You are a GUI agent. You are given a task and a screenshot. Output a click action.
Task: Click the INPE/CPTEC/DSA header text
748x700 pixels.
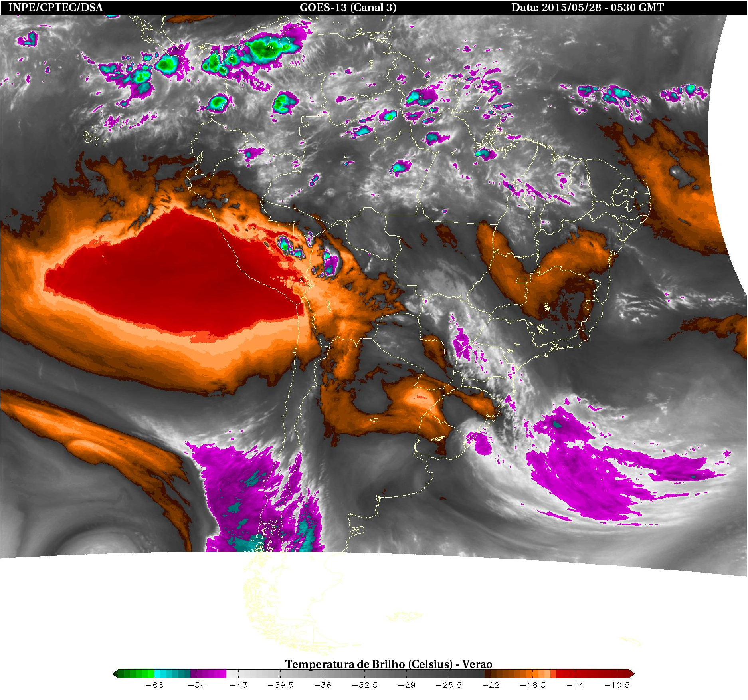pos(55,8)
